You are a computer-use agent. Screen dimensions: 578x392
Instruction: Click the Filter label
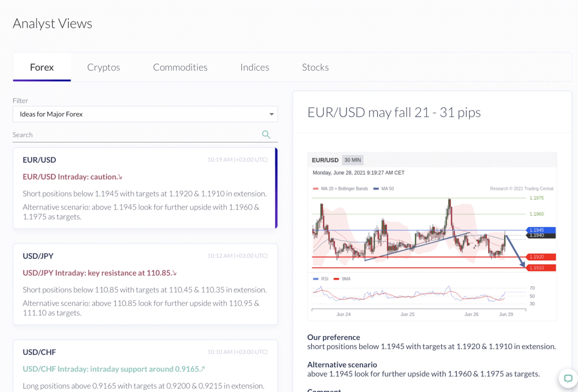20,101
